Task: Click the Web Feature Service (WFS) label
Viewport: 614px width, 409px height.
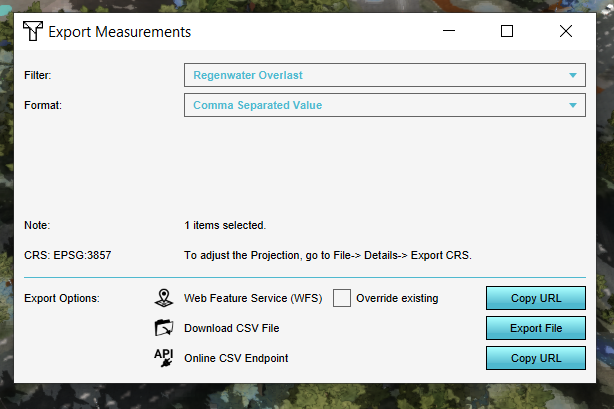Action: [x=254, y=298]
